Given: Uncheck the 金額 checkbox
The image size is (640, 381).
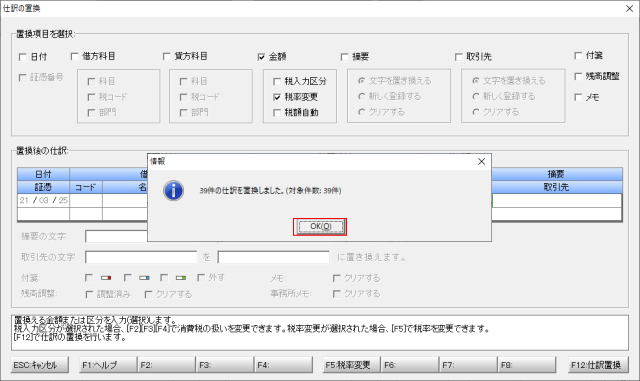Looking at the screenshot, I should point(261,57).
